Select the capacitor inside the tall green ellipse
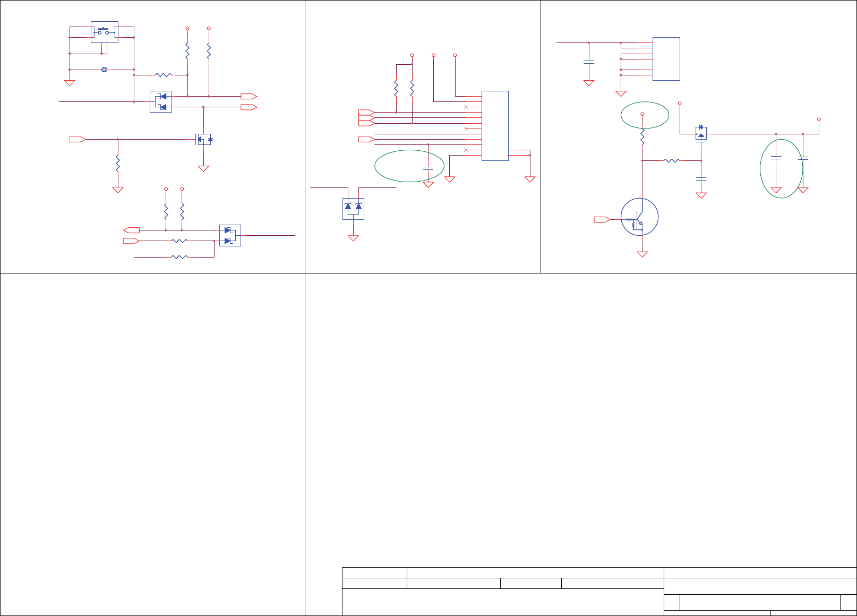This screenshot has width=857, height=616. click(x=776, y=158)
